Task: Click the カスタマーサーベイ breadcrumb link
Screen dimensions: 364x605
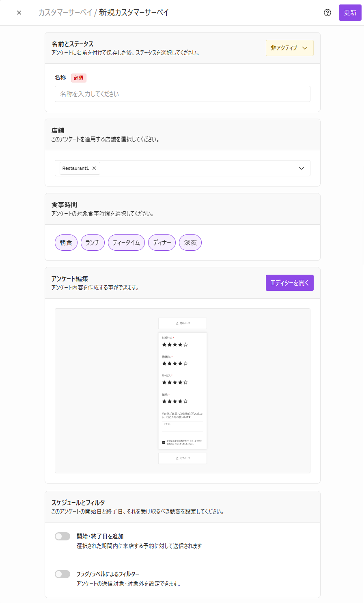Action: click(x=65, y=13)
